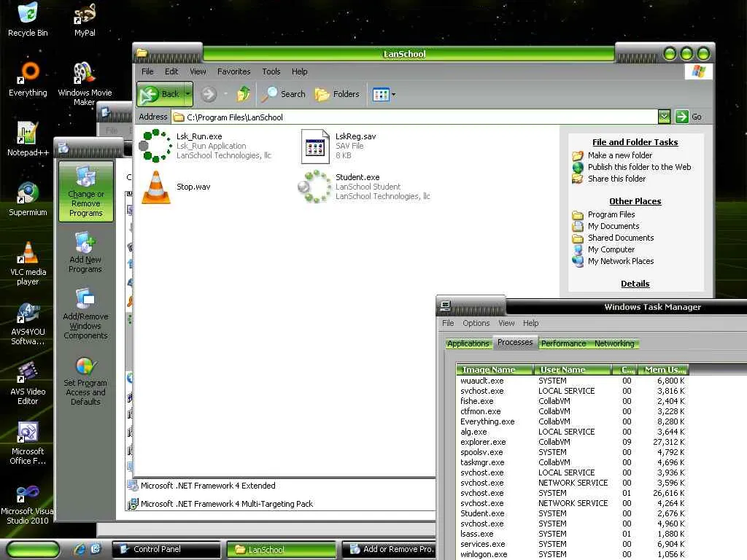Open Shared Documents from Other Places
This screenshot has height=560, width=747.
tap(620, 238)
